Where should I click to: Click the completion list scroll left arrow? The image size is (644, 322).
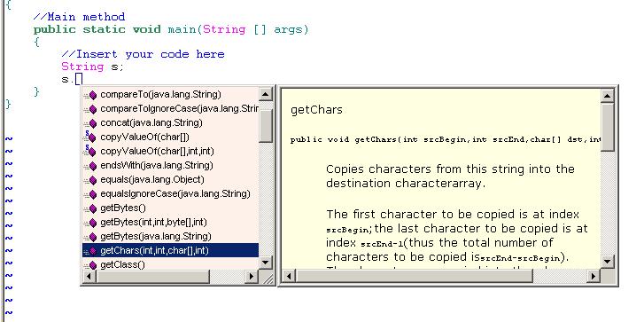[89, 277]
